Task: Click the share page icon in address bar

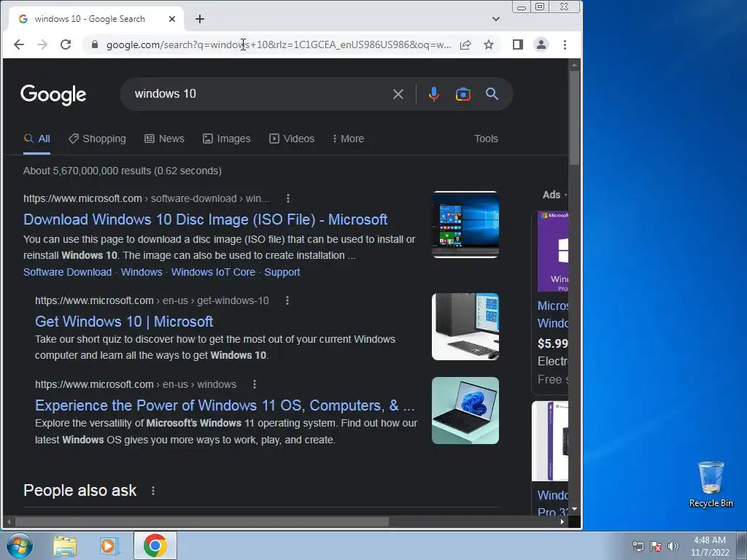Action: [465, 44]
